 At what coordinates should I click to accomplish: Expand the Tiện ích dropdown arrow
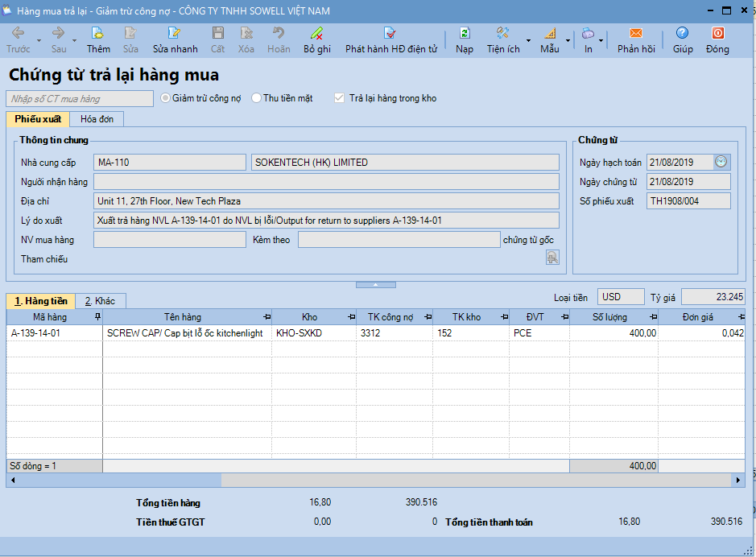(x=528, y=40)
